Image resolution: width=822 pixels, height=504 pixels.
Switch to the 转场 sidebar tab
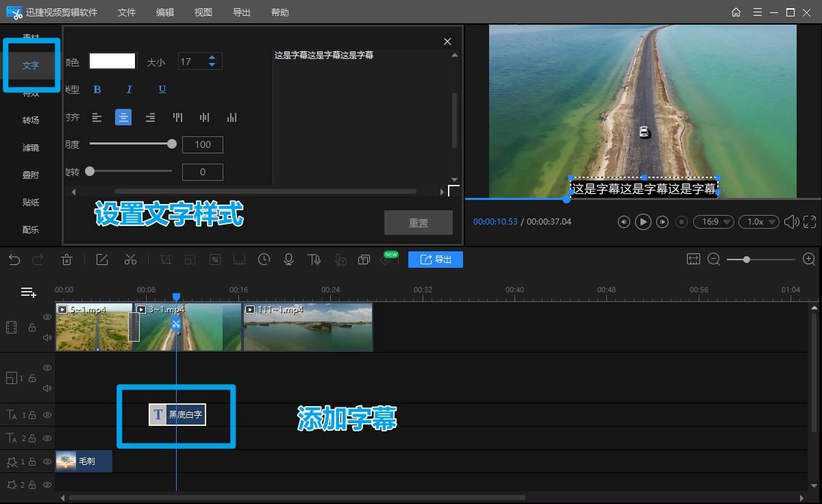pos(31,121)
